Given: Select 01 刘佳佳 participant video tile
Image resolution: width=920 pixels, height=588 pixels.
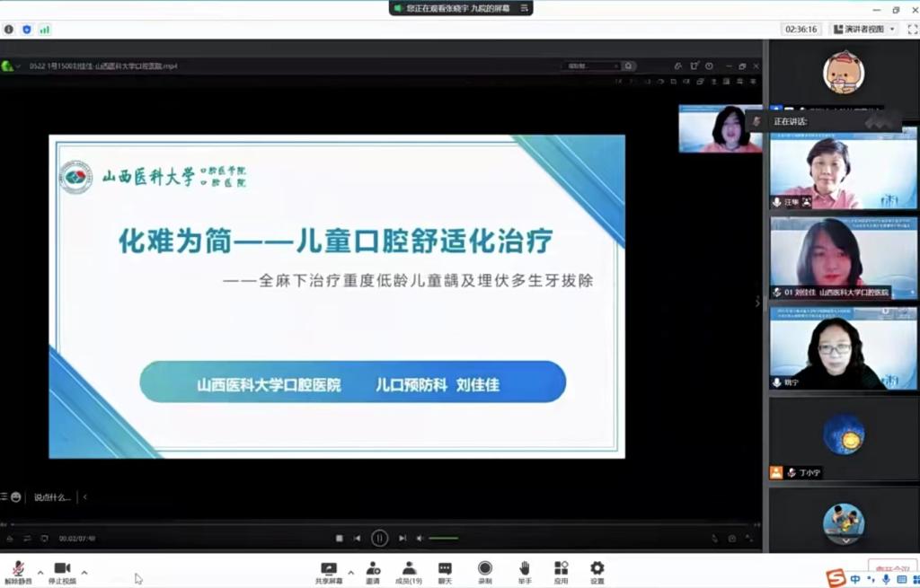Looking at the screenshot, I should [843, 259].
